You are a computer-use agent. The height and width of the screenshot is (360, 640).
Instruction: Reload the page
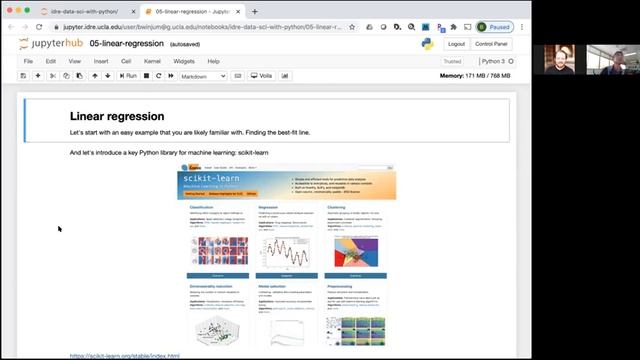click(39, 27)
